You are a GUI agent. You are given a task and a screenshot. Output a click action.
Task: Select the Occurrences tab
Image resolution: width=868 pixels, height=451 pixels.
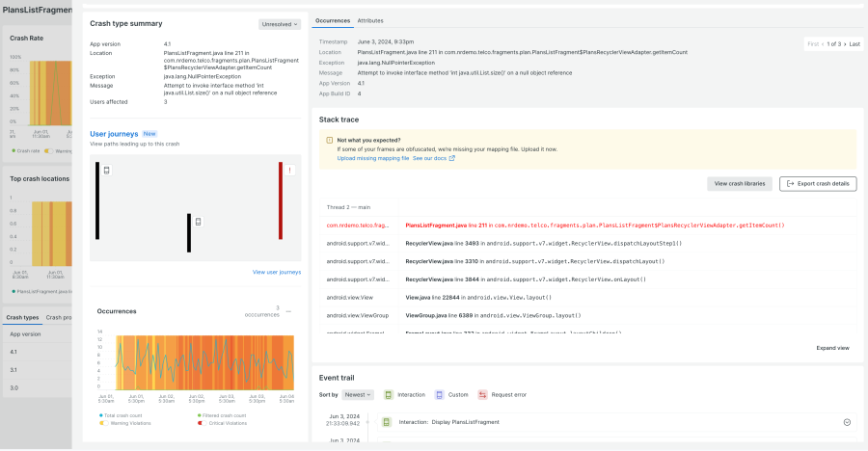333,20
